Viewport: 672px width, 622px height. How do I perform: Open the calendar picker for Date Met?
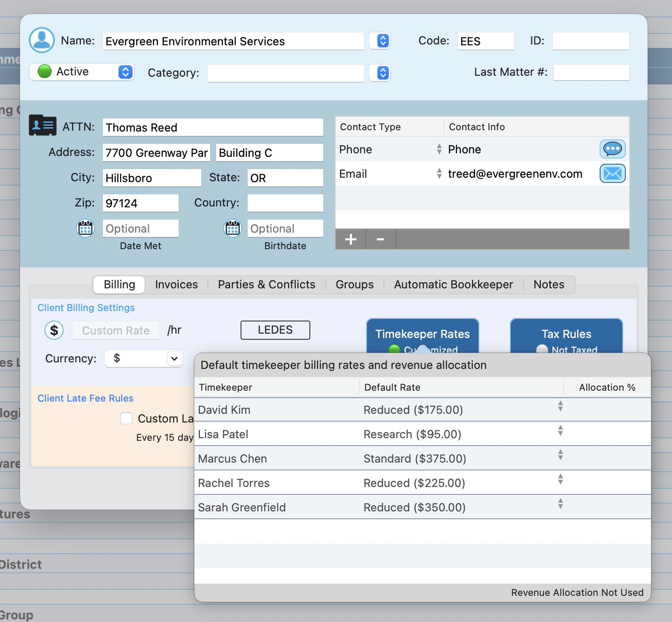85,228
